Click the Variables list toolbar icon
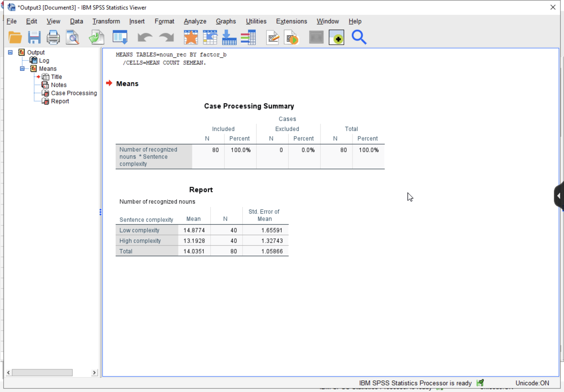 click(249, 37)
